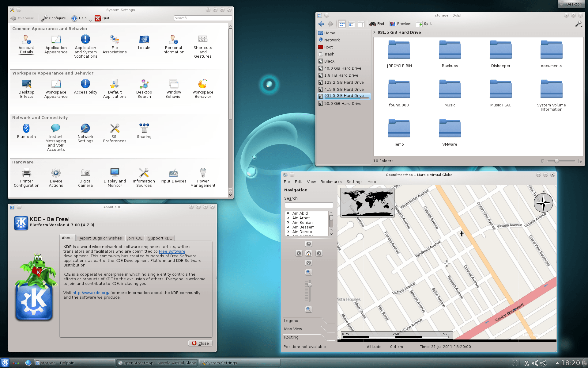The height and width of the screenshot is (368, 588).
Task: Open the KDE Kickoff launcher in panel
Action: tap(5, 363)
